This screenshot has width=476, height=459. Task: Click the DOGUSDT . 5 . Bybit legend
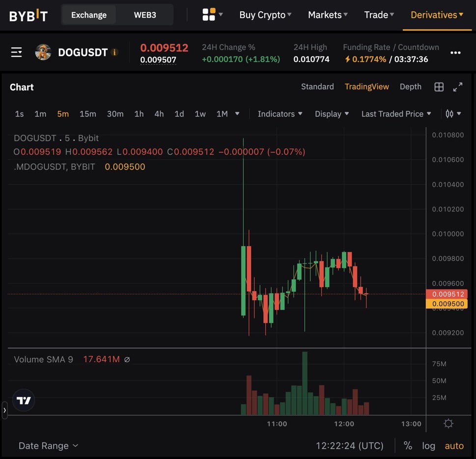56,138
